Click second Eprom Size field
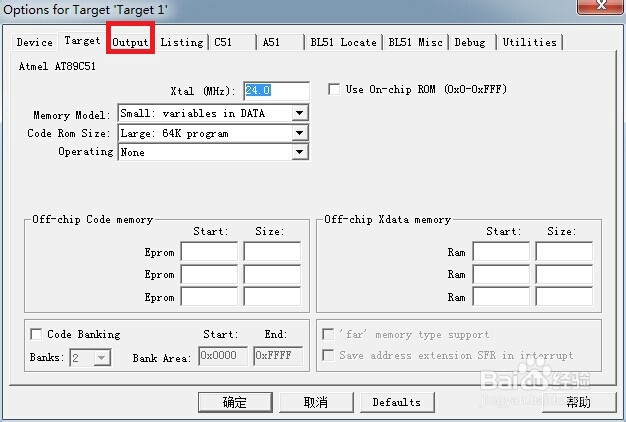Image resolution: width=626 pixels, height=422 pixels. 272,275
